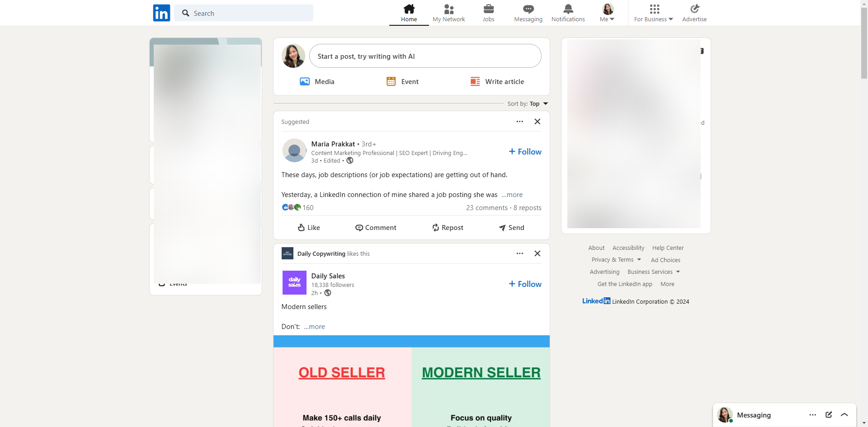View Notifications bell
868x427 pixels.
pyautogui.click(x=568, y=13)
